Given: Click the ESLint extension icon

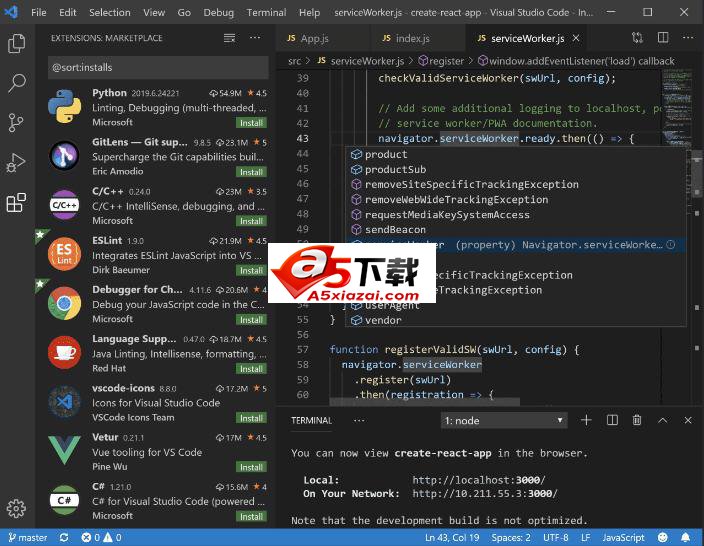Looking at the screenshot, I should (64, 254).
